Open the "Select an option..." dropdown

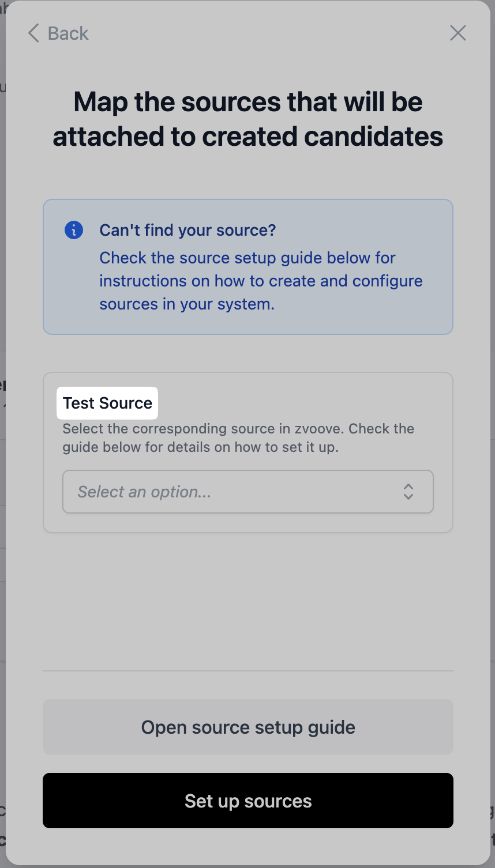coord(247,492)
